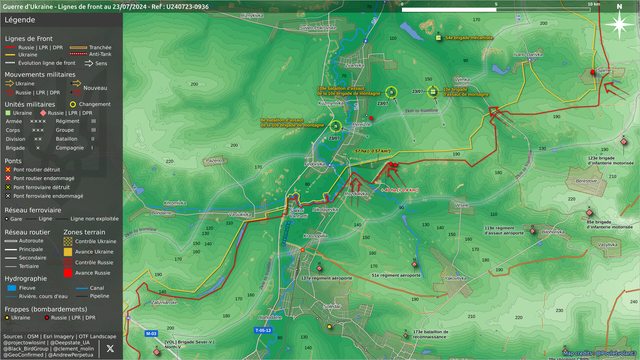Screen dimensions: 640x360
Task: Select the M-03 road shield
Action: [151, 333]
